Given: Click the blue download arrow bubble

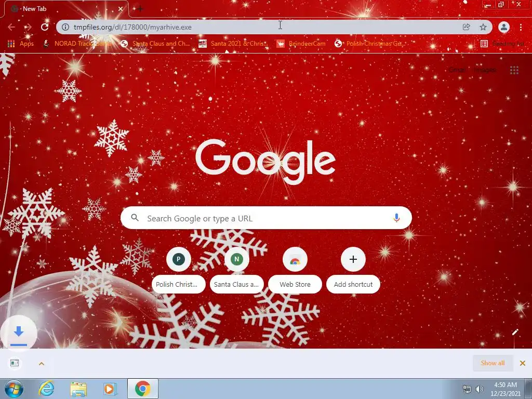Looking at the screenshot, I should tap(19, 333).
